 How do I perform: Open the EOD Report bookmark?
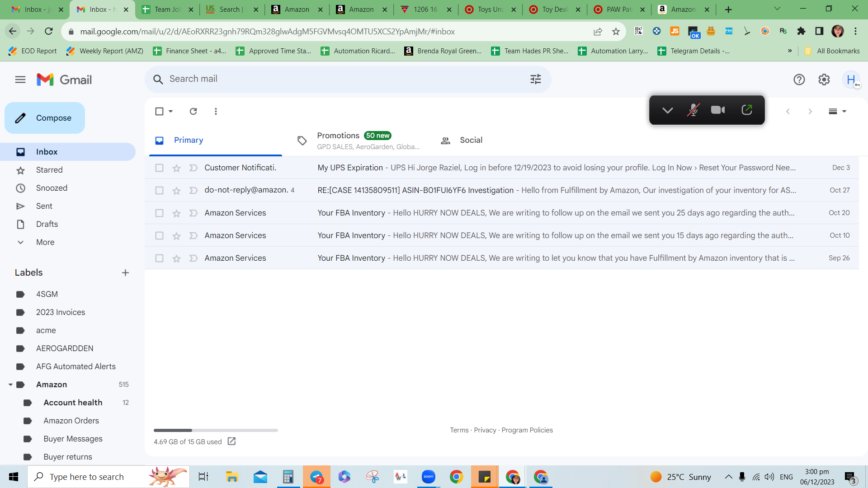click(x=33, y=51)
